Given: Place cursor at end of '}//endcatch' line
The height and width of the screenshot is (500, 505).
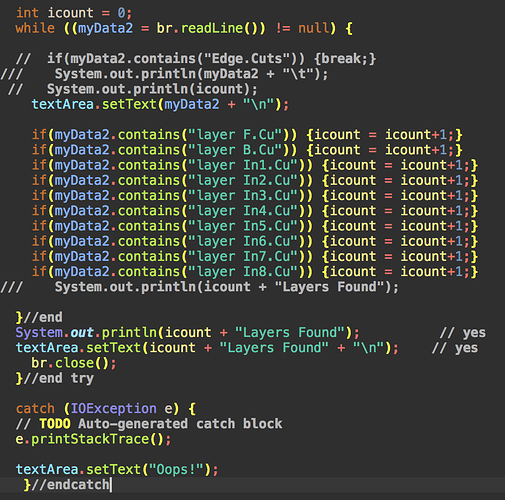Looking at the screenshot, I should (x=110, y=485).
